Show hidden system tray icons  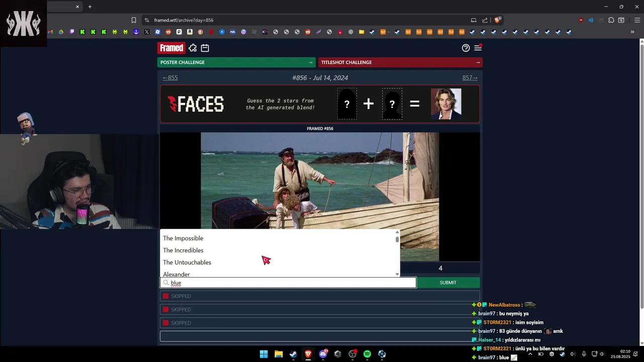pos(530,354)
